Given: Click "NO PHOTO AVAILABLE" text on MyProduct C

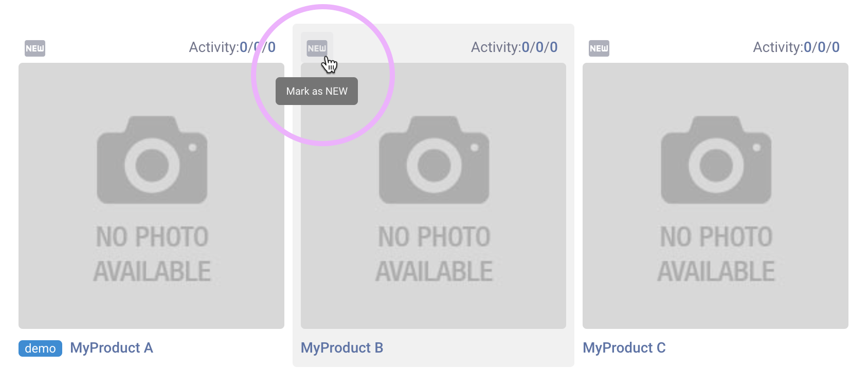Looking at the screenshot, I should [716, 254].
